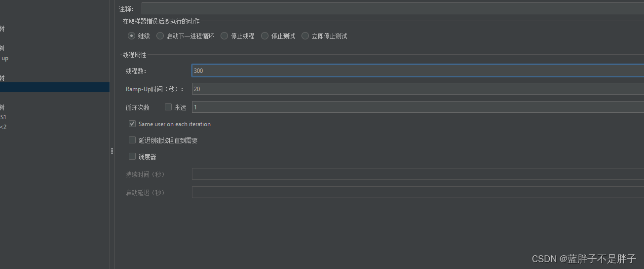
Task: Click the Ramp-Up时间 field showing 20
Action: pyautogui.click(x=418, y=89)
